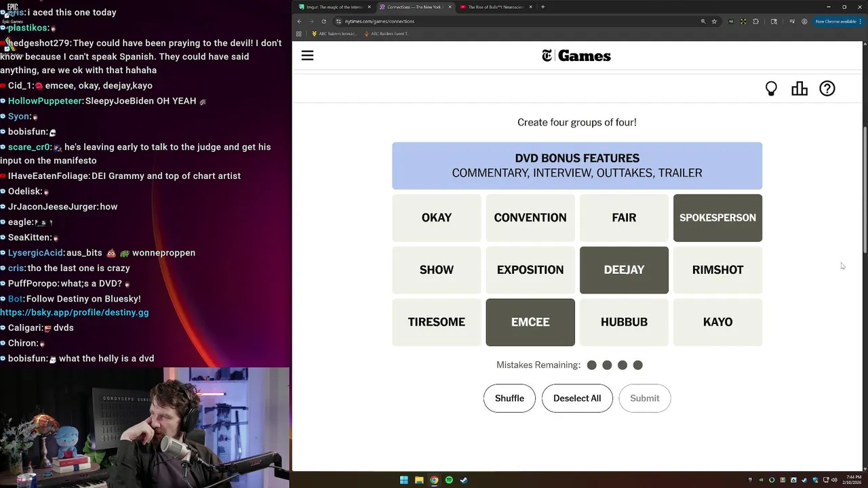Select the FAIR tile
Screen dimensions: 868x488
point(624,218)
